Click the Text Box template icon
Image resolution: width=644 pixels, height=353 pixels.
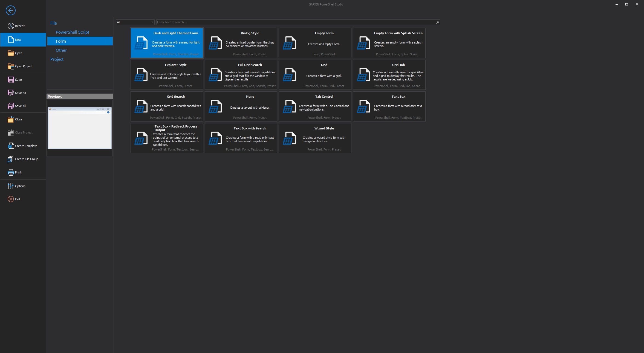pos(363,106)
